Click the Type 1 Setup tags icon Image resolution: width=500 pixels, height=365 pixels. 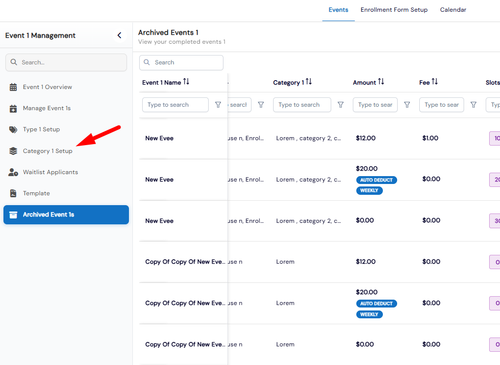[x=13, y=129]
